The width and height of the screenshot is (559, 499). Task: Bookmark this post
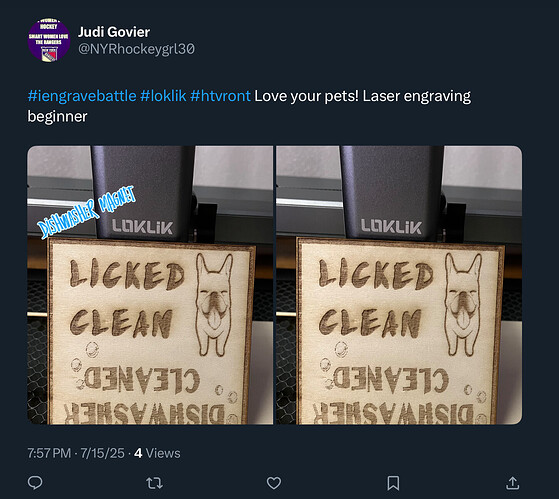[x=393, y=483]
